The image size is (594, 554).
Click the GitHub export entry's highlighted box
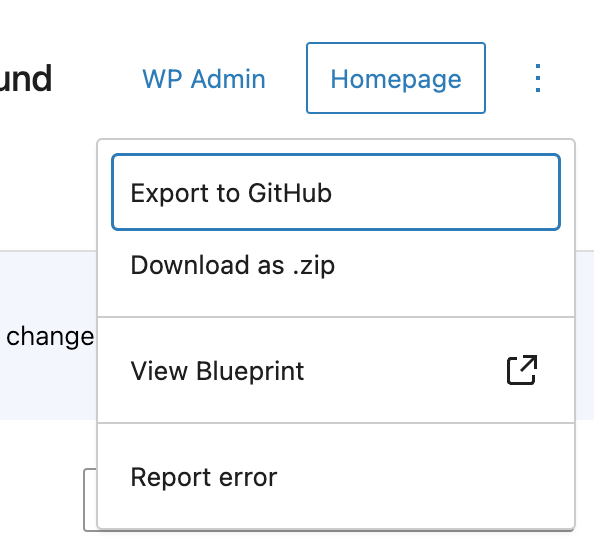click(336, 192)
